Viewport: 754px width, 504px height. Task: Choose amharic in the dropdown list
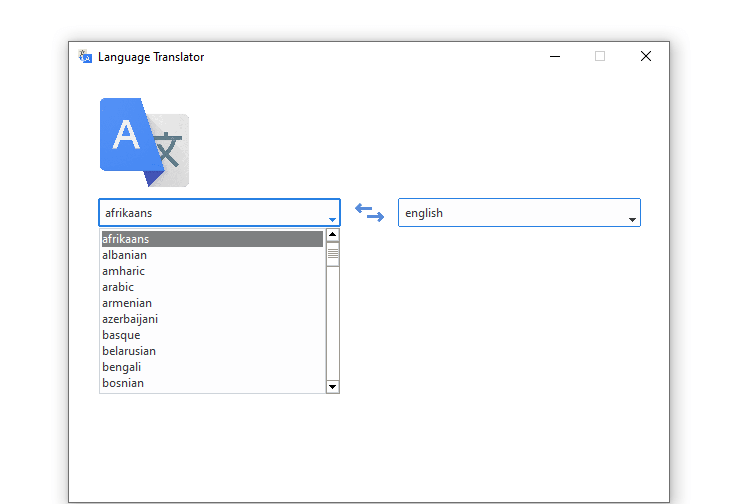[124, 271]
